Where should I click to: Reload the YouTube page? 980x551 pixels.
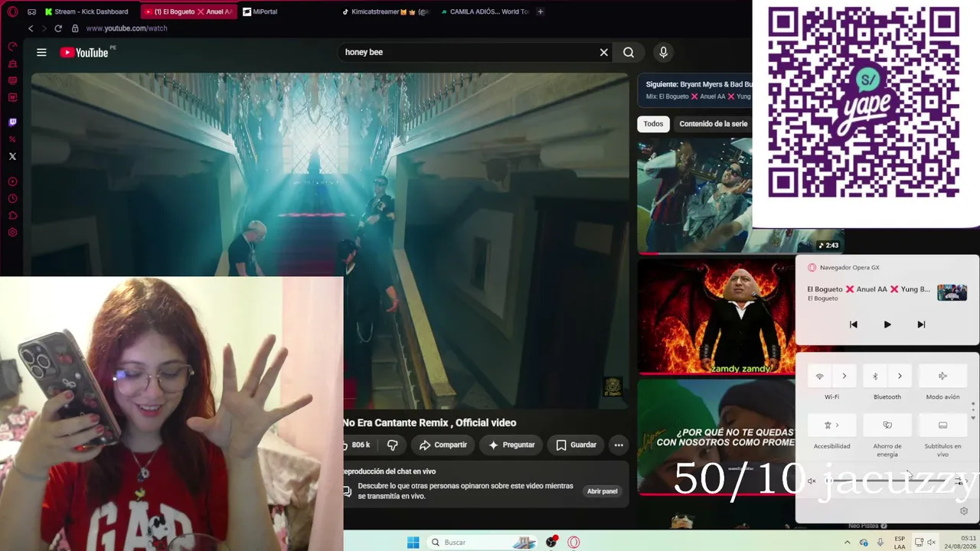point(57,28)
